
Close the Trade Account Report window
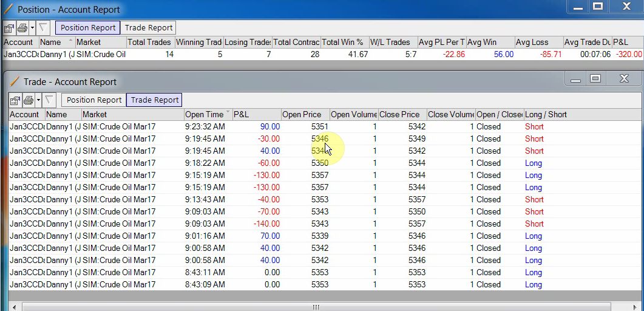[624, 79]
